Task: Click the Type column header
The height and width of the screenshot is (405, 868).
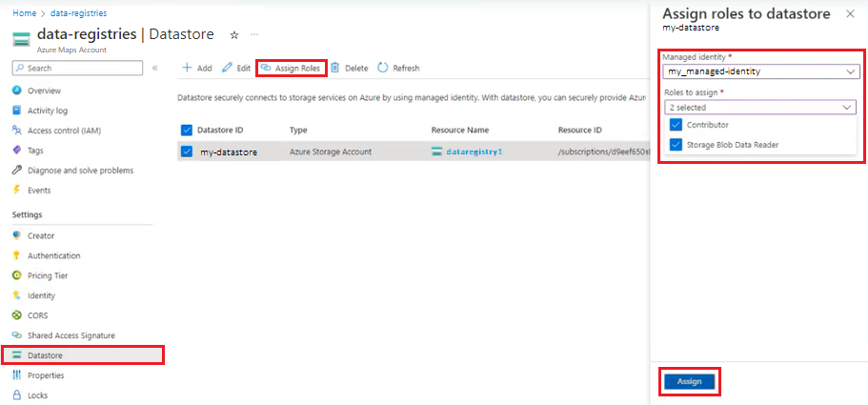Action: click(x=298, y=130)
